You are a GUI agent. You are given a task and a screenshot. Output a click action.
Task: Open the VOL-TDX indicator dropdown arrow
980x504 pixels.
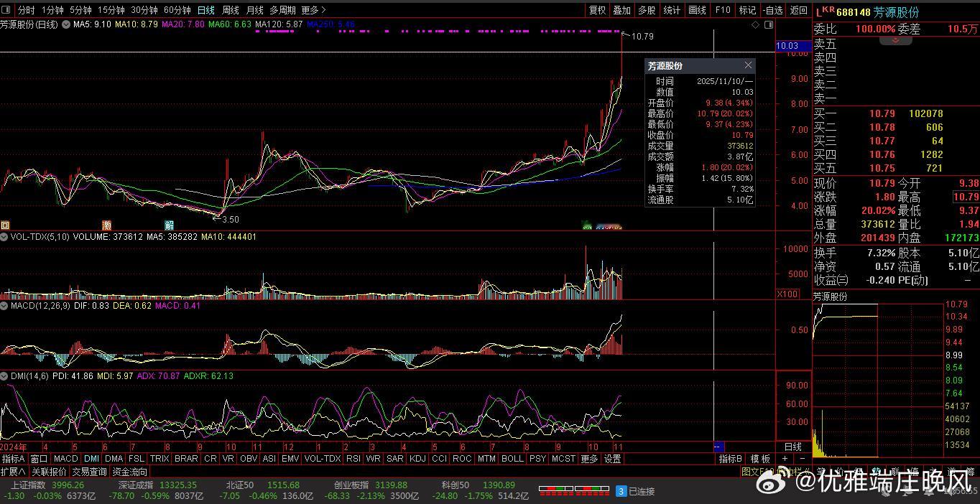(4, 236)
